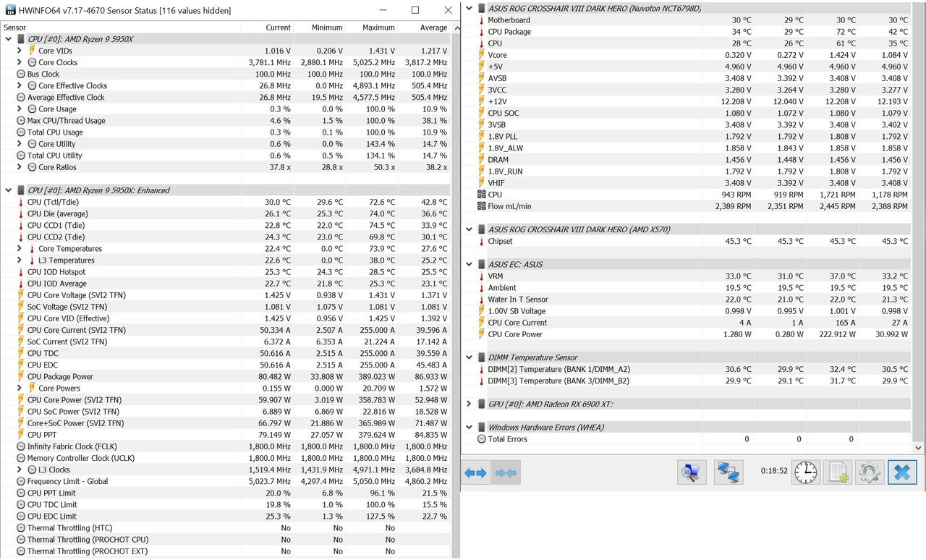The width and height of the screenshot is (926, 560).
Task: Expand the AMD Radeon RX 6900 XT section
Action: (x=468, y=403)
